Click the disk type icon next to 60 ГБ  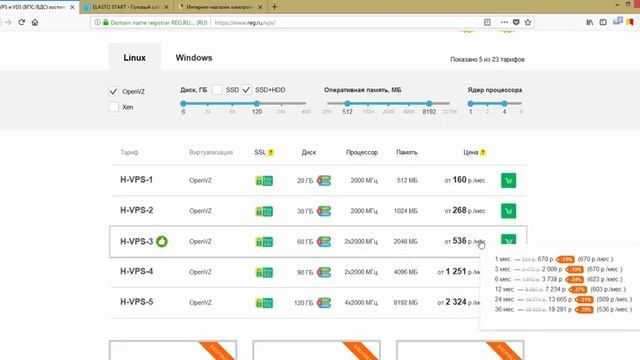pyautogui.click(x=324, y=242)
